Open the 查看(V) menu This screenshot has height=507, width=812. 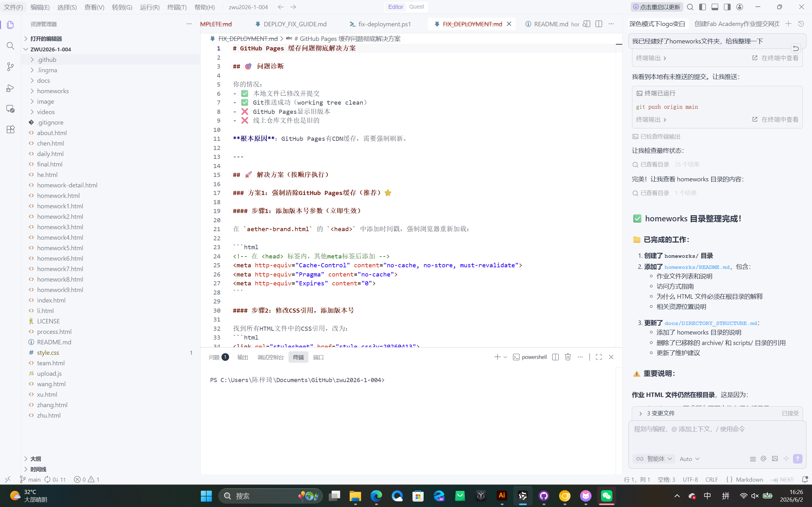tap(94, 7)
